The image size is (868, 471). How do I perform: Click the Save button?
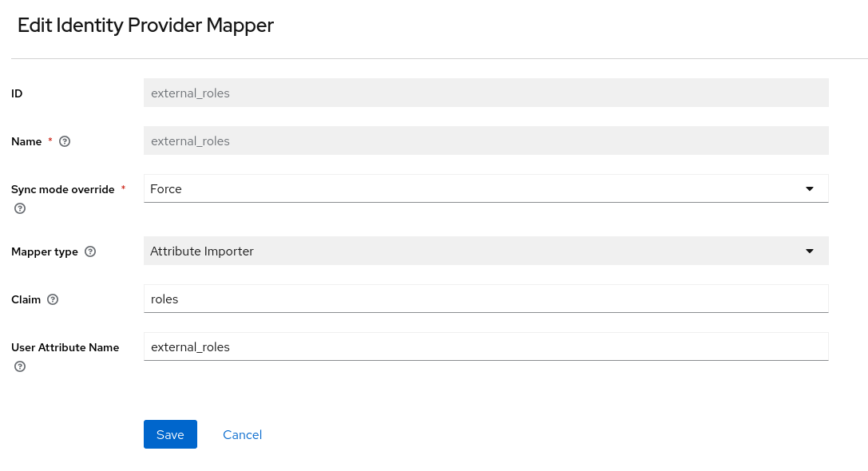click(x=170, y=434)
